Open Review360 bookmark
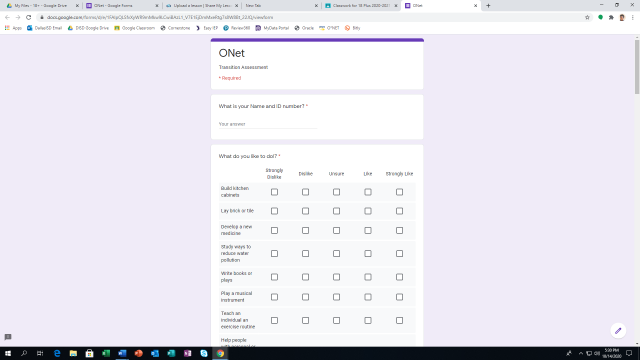The image size is (640, 360). [237, 28]
